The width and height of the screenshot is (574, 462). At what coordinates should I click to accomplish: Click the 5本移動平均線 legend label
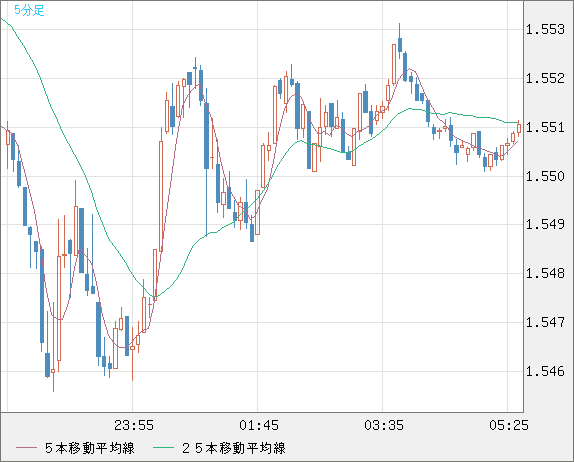pos(90,448)
